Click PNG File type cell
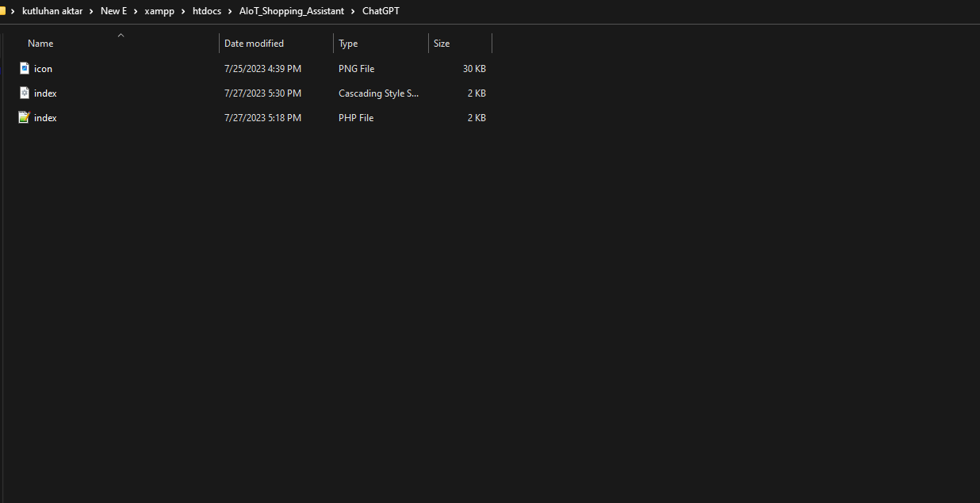980x503 pixels. pos(356,69)
